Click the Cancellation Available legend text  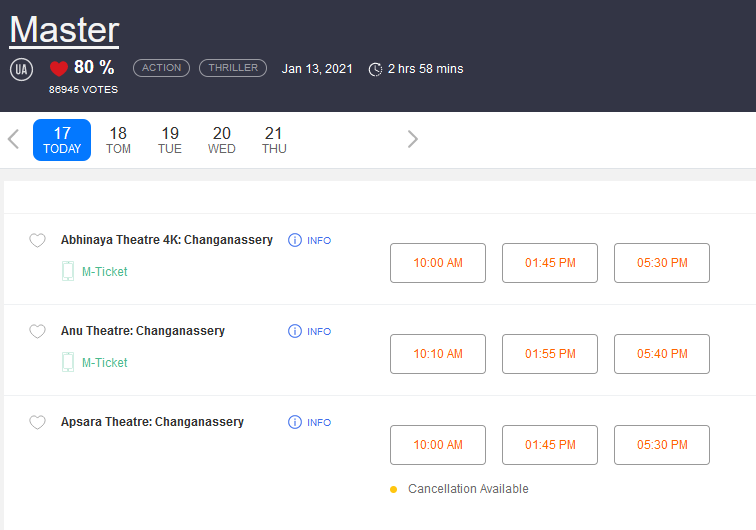coord(468,489)
